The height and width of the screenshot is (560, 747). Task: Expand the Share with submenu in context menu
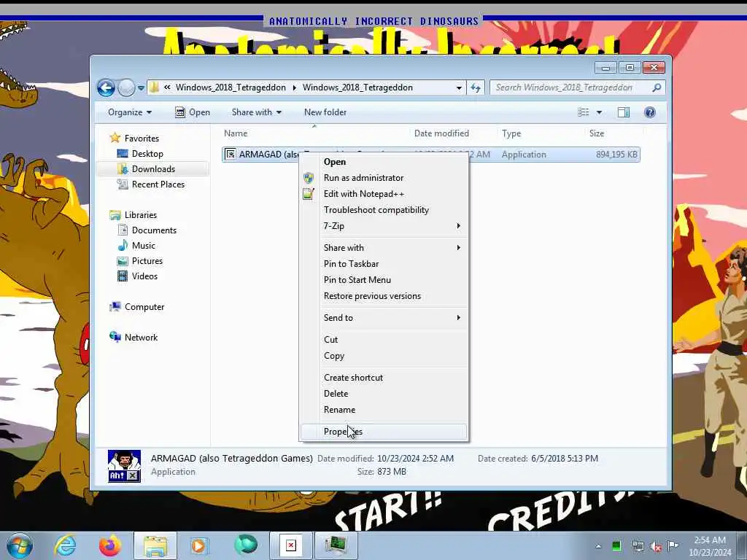click(384, 248)
